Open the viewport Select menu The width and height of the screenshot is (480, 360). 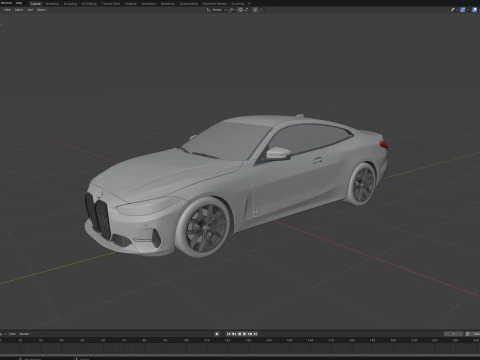click(x=19, y=10)
